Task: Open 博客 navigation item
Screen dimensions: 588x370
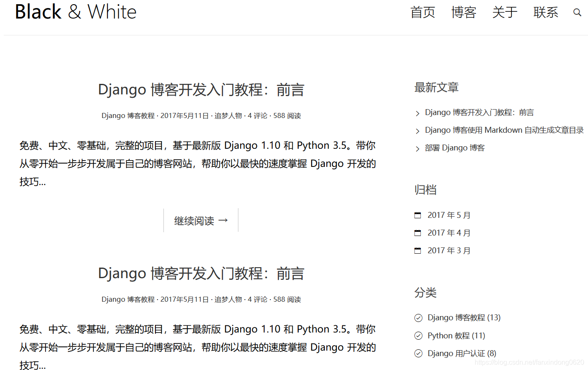Action: point(464,12)
